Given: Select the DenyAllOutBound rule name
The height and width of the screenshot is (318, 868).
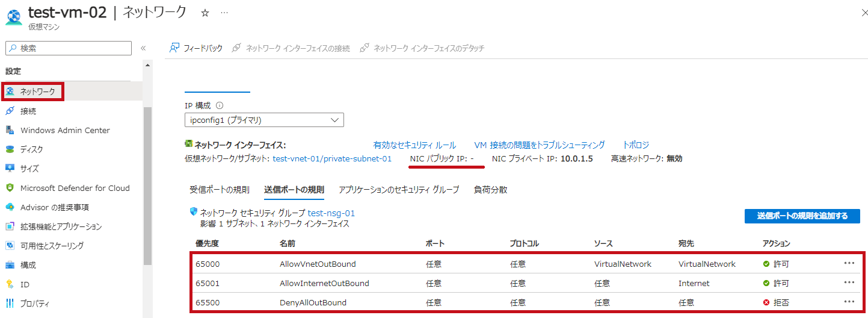Looking at the screenshot, I should coord(313,302).
